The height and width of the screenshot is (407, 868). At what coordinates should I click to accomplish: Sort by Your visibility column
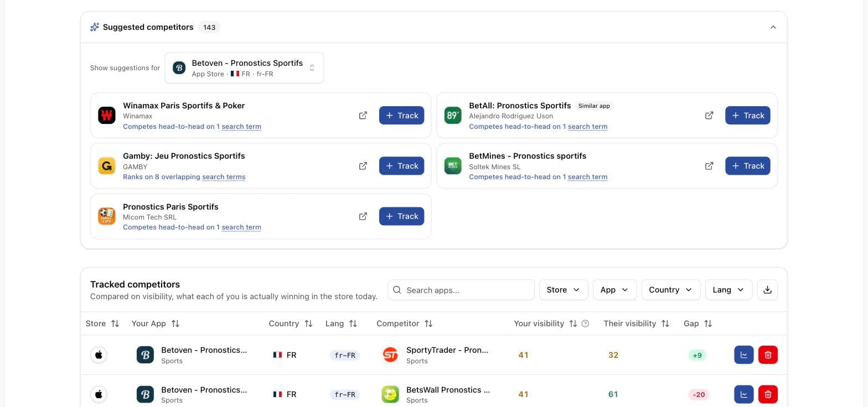[545, 323]
